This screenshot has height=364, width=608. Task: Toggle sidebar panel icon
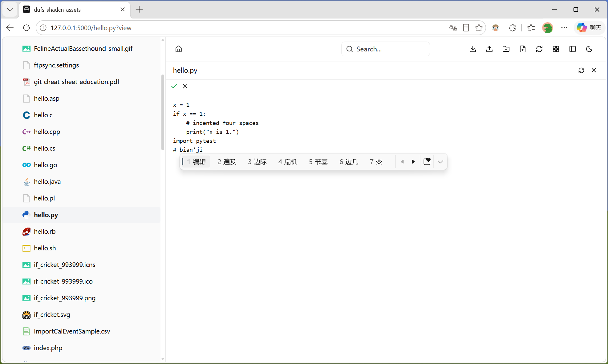click(x=573, y=49)
